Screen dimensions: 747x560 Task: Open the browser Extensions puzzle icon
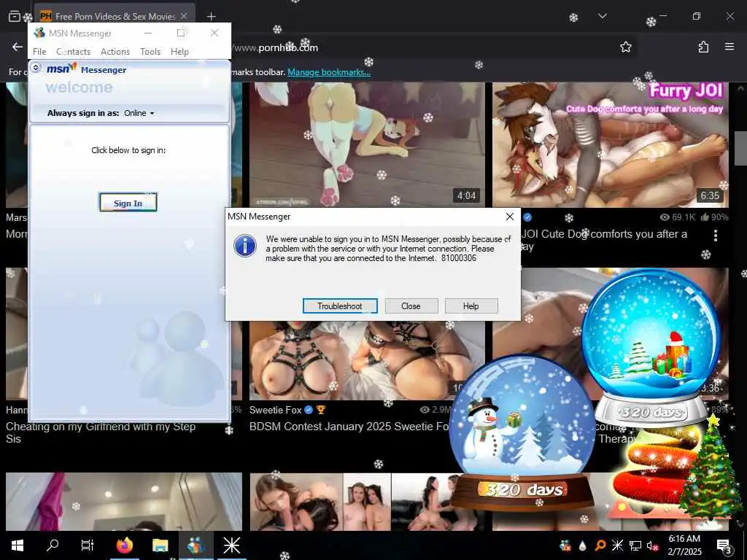click(703, 47)
